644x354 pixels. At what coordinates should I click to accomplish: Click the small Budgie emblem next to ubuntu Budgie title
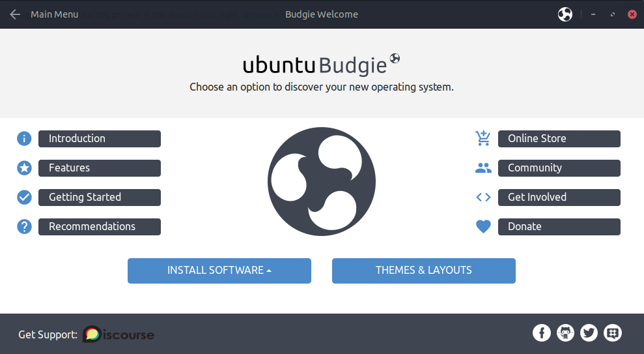click(x=395, y=59)
